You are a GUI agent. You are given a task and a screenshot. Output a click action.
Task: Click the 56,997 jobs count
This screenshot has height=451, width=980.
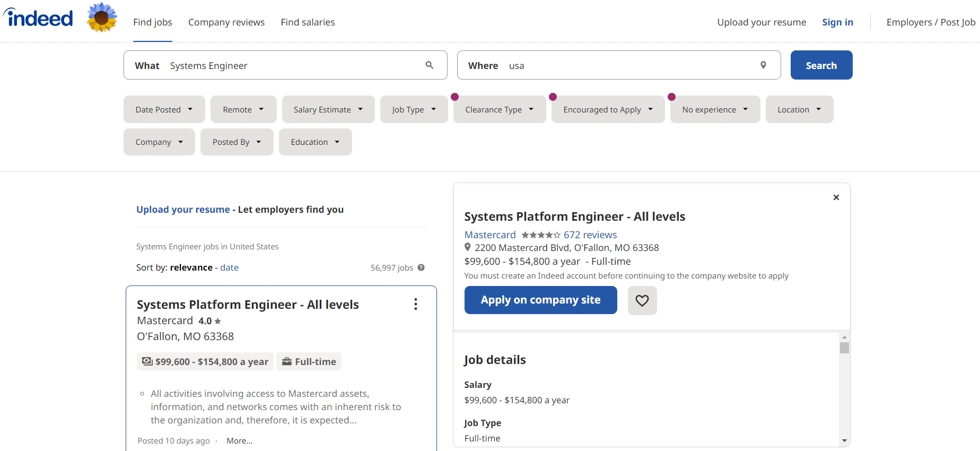point(392,268)
